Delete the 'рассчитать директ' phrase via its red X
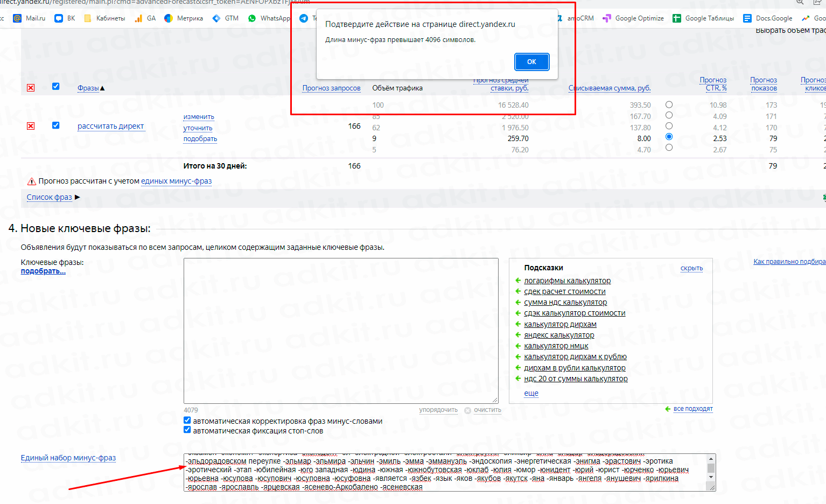 click(x=31, y=126)
